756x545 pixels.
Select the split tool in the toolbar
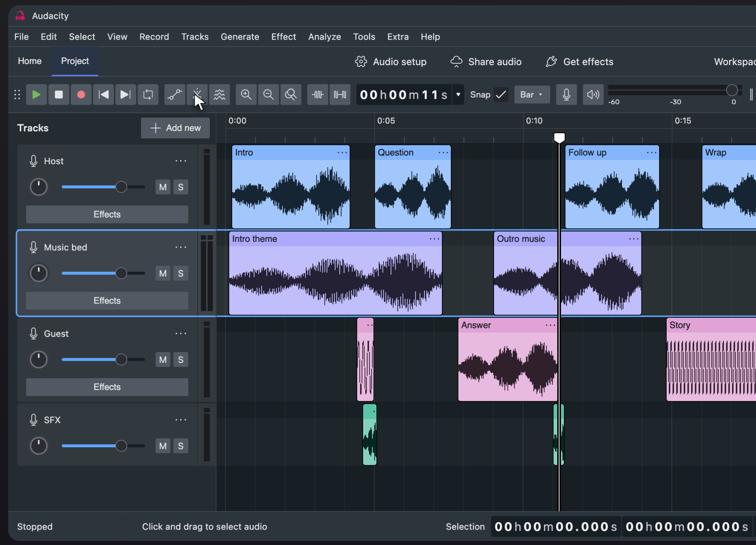tap(197, 95)
